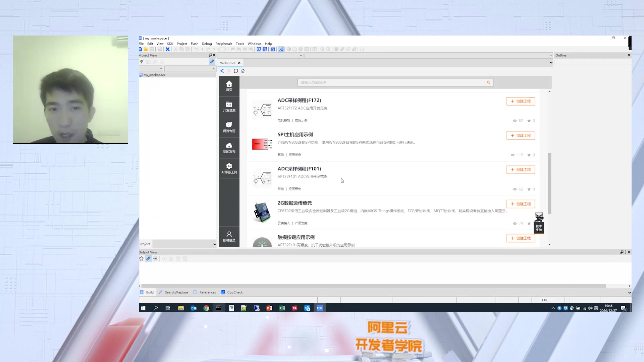Open the 首页 home sidebar icon

tap(229, 86)
